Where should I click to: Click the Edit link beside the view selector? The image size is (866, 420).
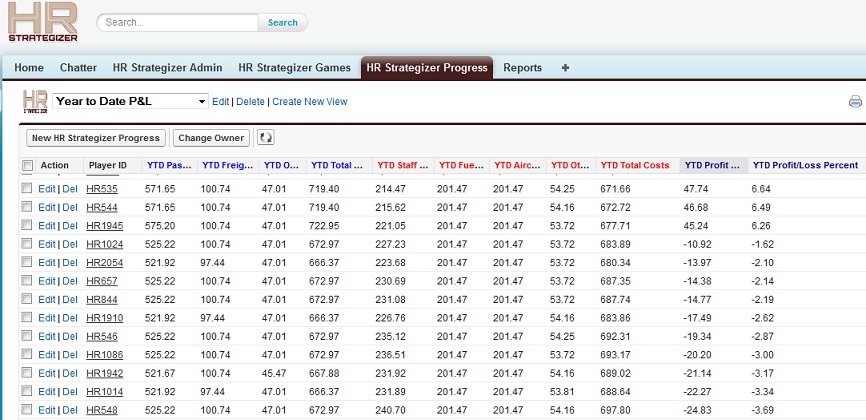coord(220,102)
